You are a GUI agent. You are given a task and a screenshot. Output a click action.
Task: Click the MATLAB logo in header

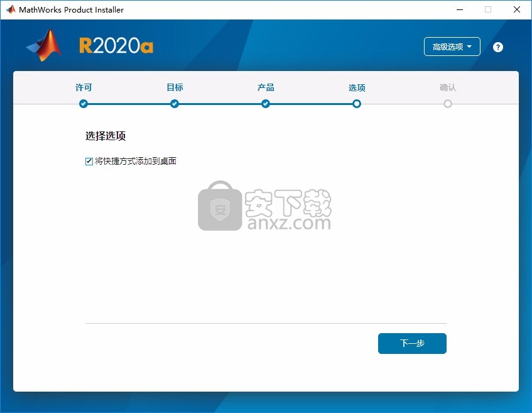click(x=44, y=45)
